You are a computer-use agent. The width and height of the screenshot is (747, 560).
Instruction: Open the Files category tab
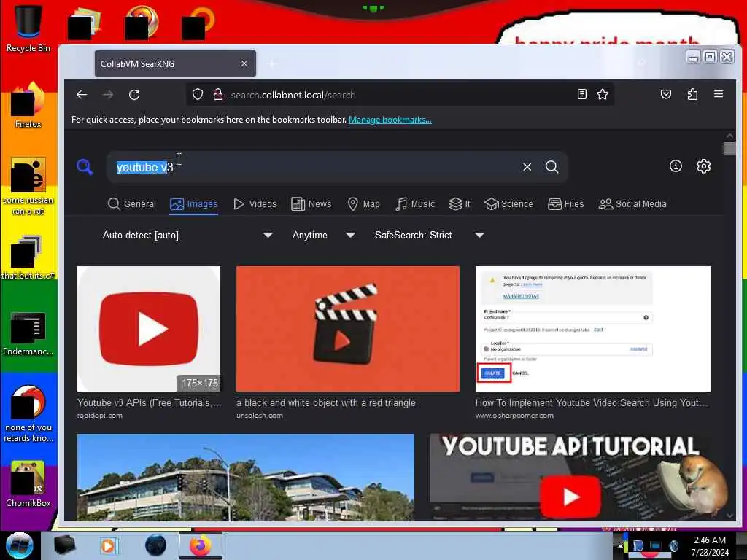tap(565, 204)
